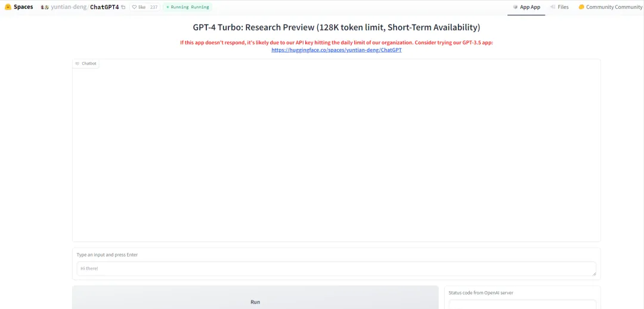The image size is (644, 309).
Task: Click the input textarea resize handle
Action: click(x=593, y=273)
